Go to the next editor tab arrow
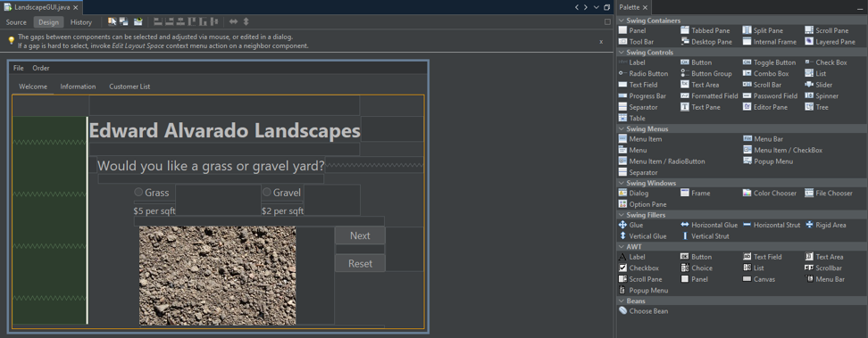Image resolution: width=868 pixels, height=338 pixels. (x=586, y=7)
